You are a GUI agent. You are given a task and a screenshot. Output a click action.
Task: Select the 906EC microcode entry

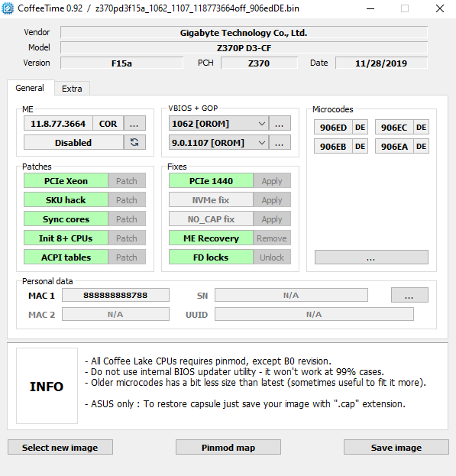394,127
